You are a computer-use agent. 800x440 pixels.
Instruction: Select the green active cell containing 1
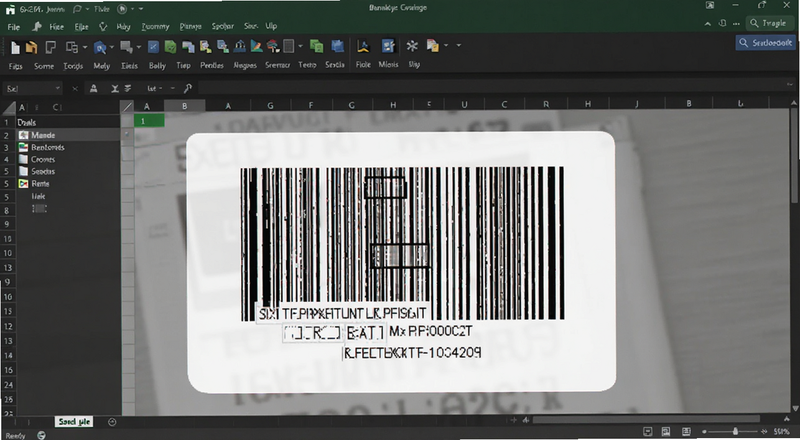click(149, 121)
